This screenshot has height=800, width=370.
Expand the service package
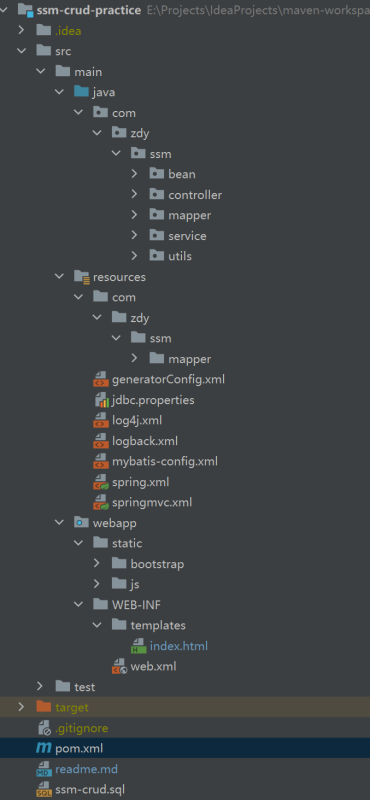pos(135,235)
